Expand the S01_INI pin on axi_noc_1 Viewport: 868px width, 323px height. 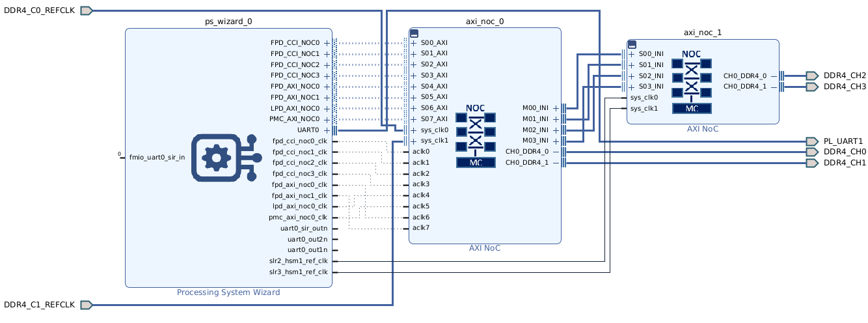tap(632, 64)
